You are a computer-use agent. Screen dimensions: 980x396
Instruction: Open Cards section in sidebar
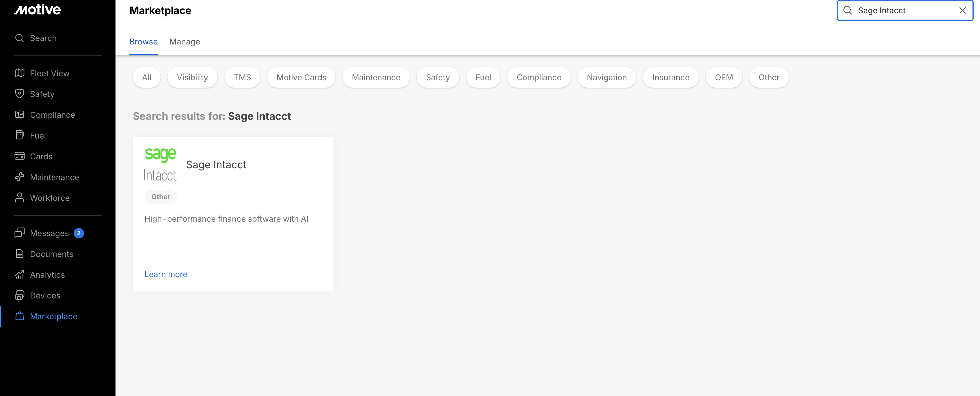[41, 156]
